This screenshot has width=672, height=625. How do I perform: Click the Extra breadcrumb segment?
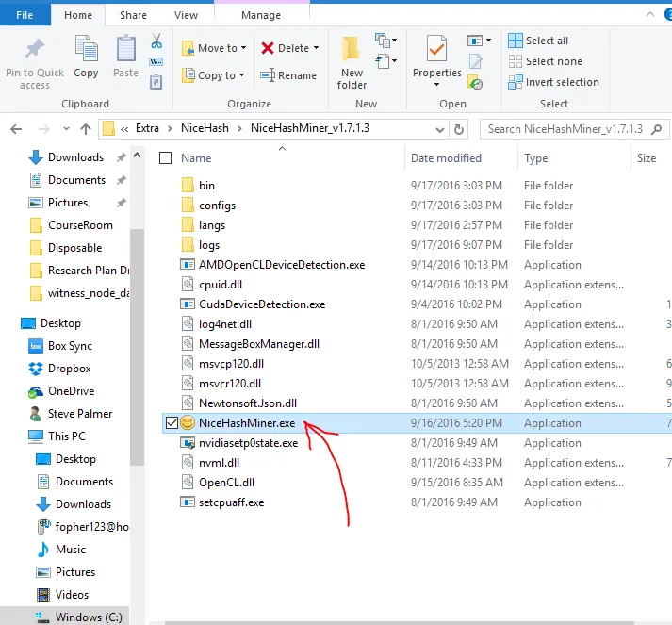tap(147, 128)
